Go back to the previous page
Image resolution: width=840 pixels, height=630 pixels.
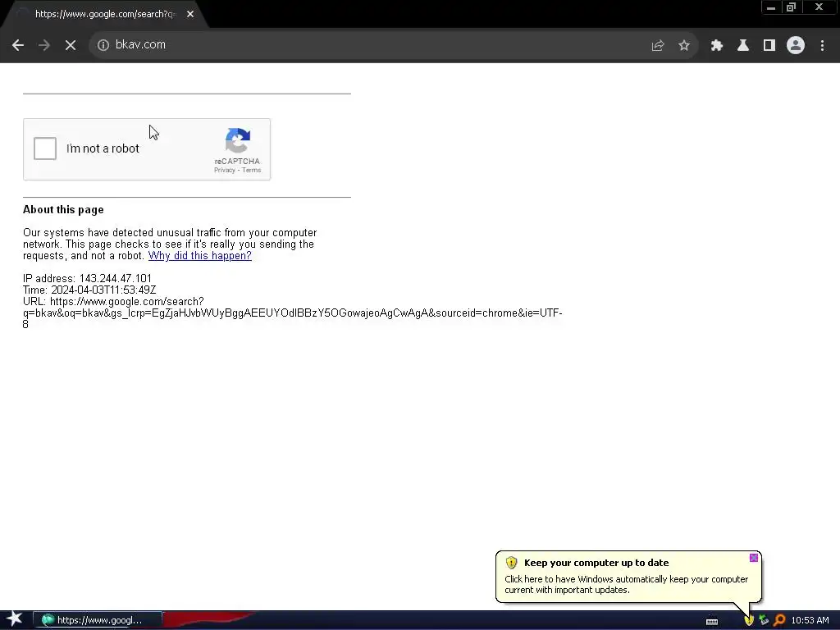point(18,45)
